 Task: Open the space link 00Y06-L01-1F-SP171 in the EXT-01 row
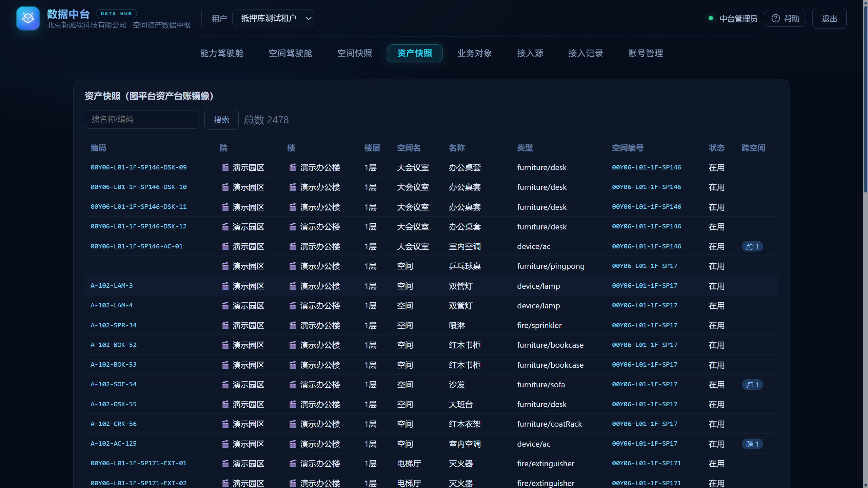pyautogui.click(x=646, y=463)
